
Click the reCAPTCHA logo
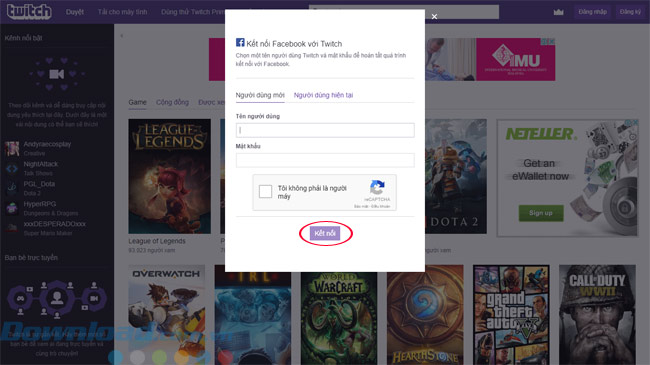click(377, 187)
